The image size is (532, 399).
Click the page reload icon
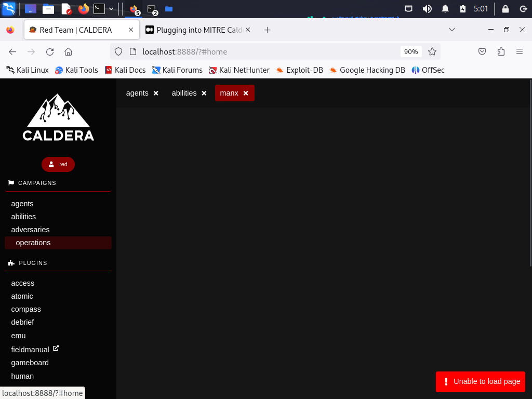[49, 51]
